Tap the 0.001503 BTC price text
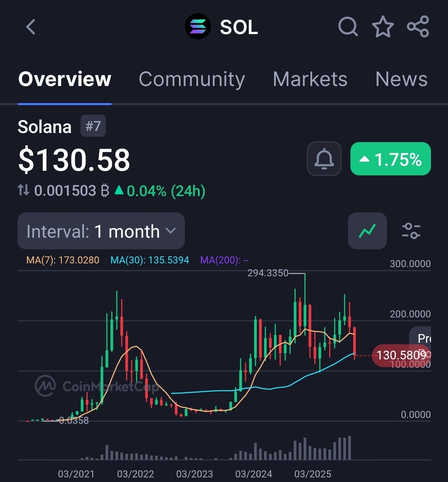 pyautogui.click(x=72, y=191)
